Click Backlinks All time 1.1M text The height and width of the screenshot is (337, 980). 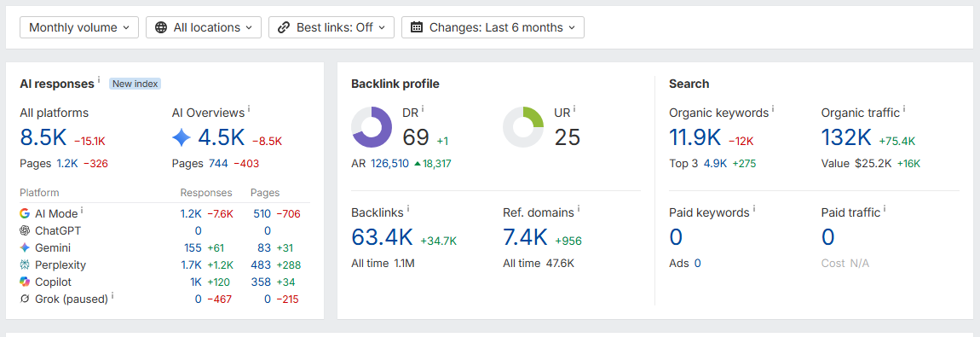pos(383,264)
